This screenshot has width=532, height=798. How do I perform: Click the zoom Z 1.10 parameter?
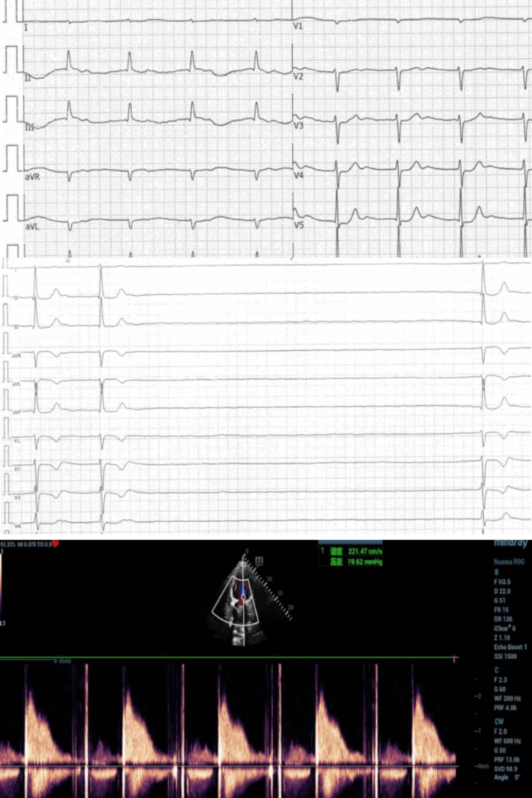click(501, 637)
